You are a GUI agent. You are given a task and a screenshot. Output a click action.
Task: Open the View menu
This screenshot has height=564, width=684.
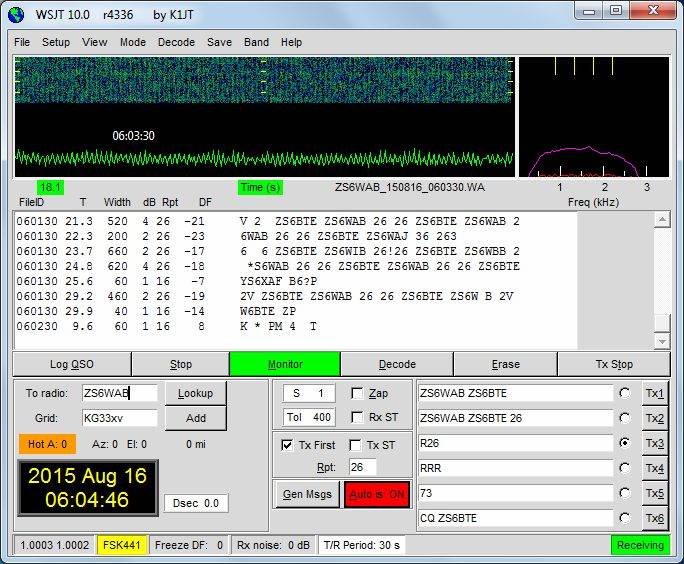[x=95, y=42]
